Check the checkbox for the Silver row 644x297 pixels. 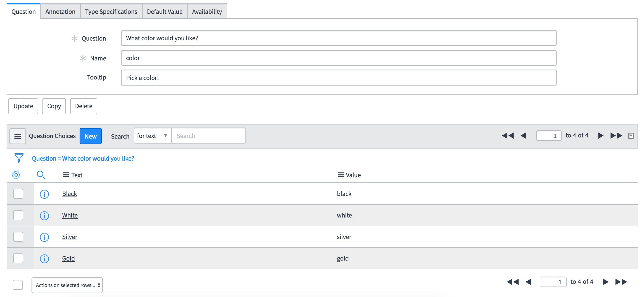click(18, 237)
